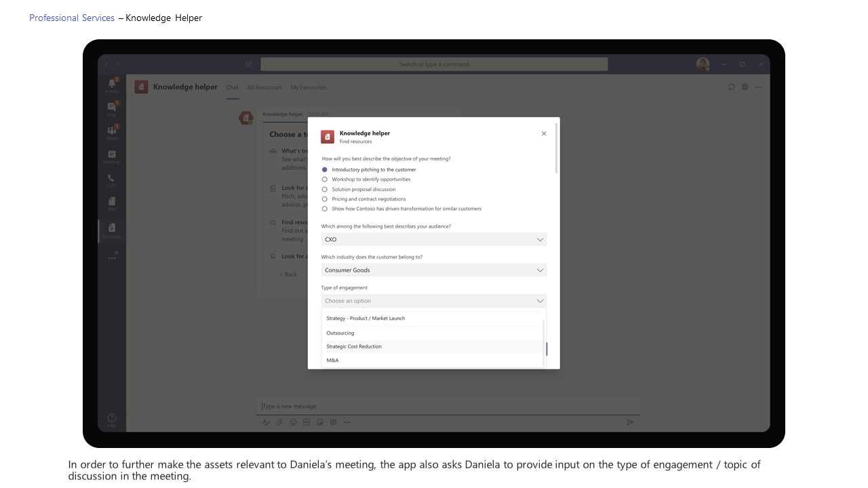
Task: Select Show how Contoso has driven transformation
Action: click(401, 209)
